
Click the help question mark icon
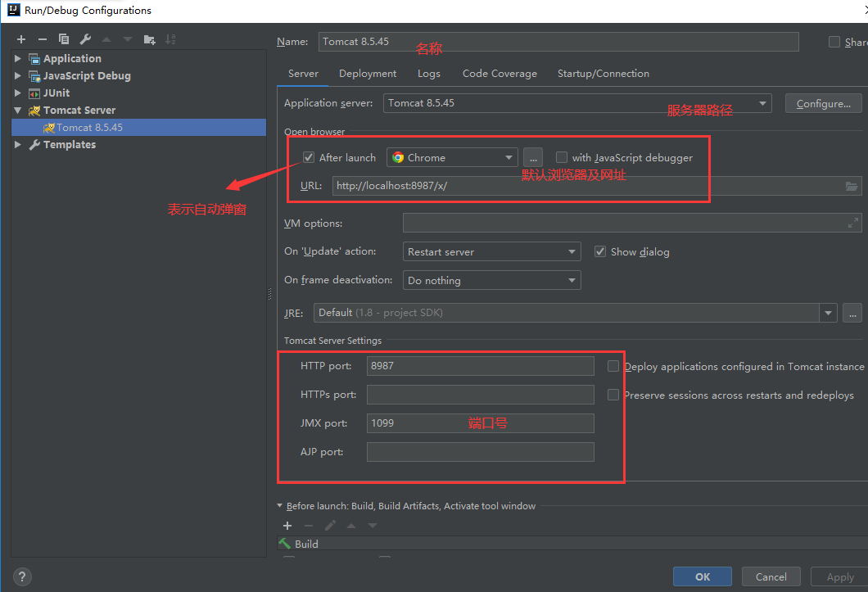coord(22,577)
